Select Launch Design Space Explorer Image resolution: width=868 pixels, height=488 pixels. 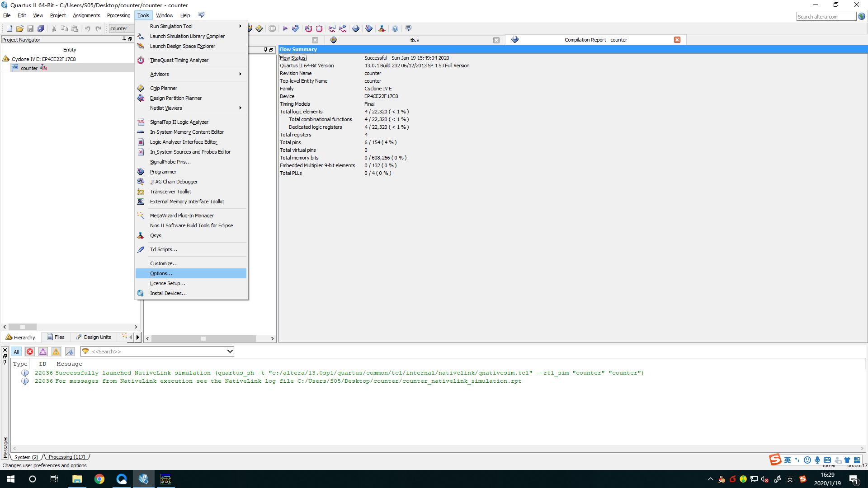pos(191,46)
